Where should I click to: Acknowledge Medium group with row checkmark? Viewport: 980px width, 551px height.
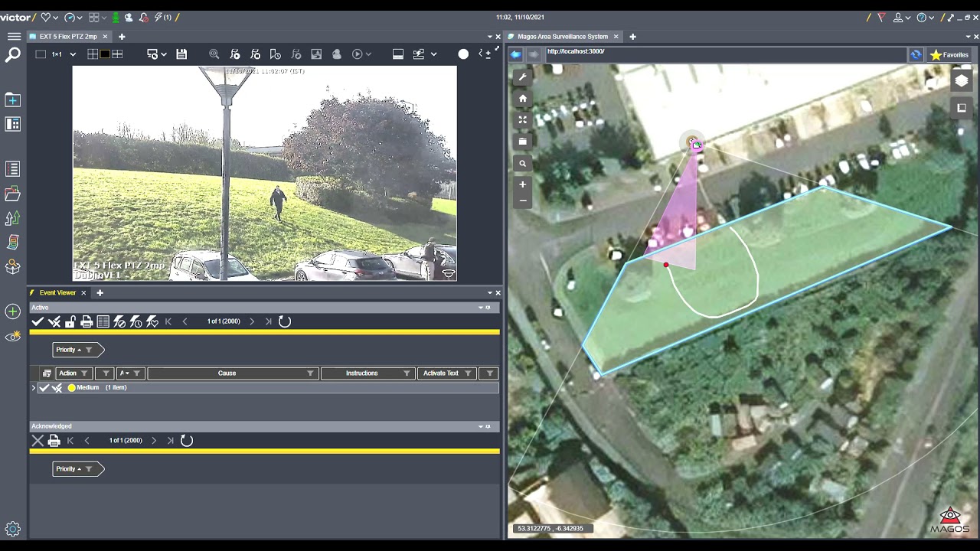44,388
